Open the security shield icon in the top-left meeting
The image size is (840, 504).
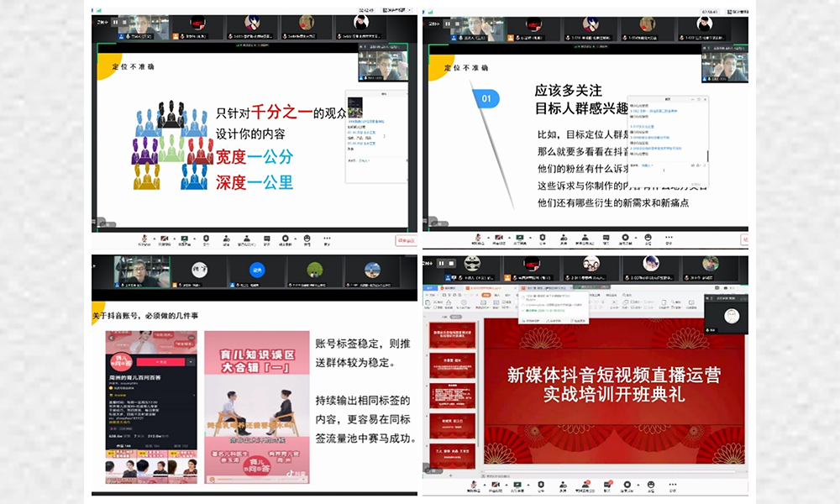(x=207, y=239)
